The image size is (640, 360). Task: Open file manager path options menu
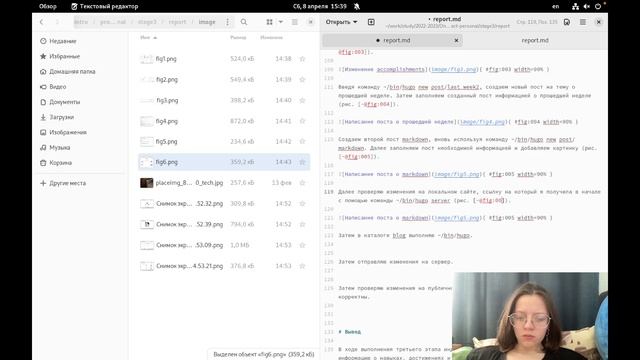[227, 22]
